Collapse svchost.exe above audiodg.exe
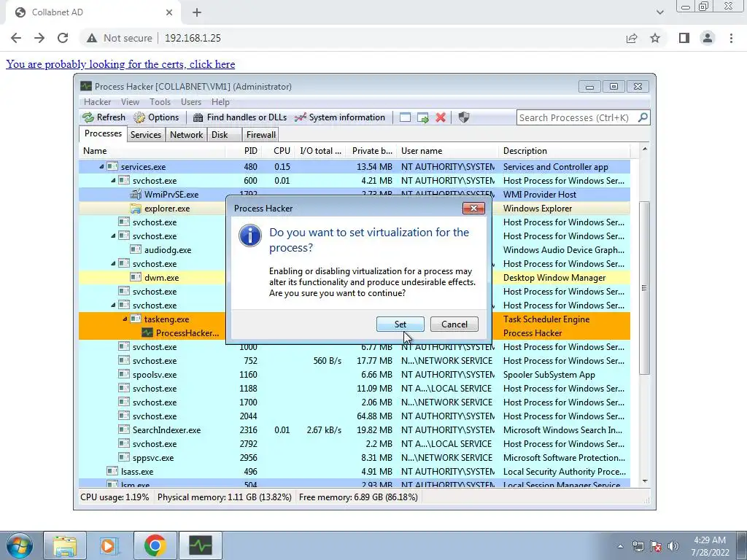 (x=113, y=236)
